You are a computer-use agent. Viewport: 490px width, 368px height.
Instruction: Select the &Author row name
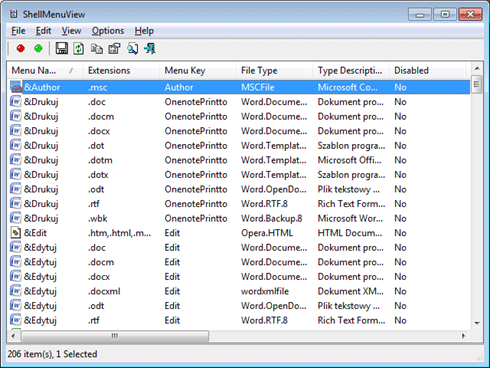click(x=42, y=87)
